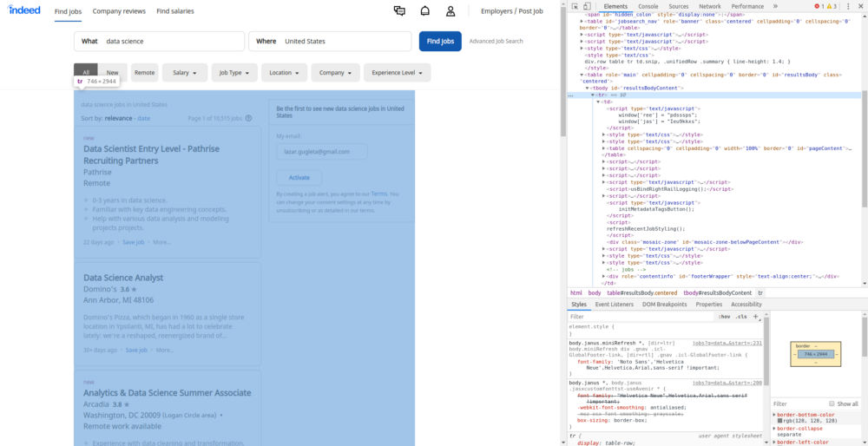868x446 pixels.
Task: Toggle the device toolbar icon in DevTools
Action: pyautogui.click(x=586, y=6)
